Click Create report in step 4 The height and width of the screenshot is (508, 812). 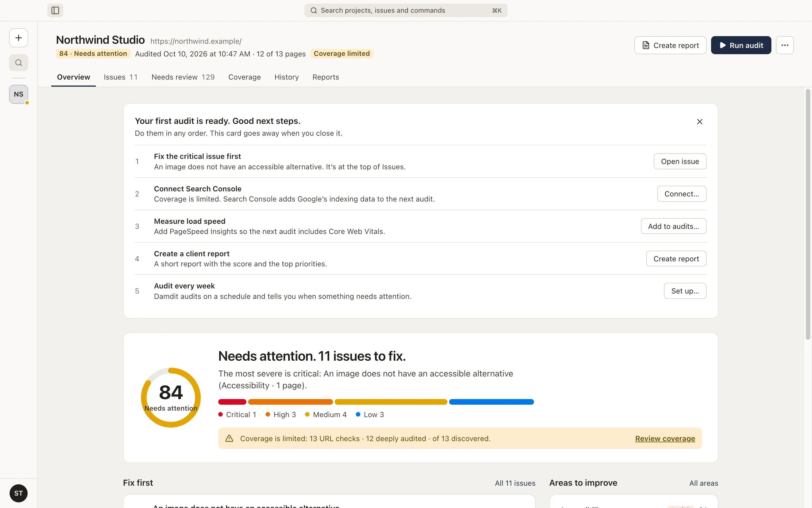click(676, 259)
